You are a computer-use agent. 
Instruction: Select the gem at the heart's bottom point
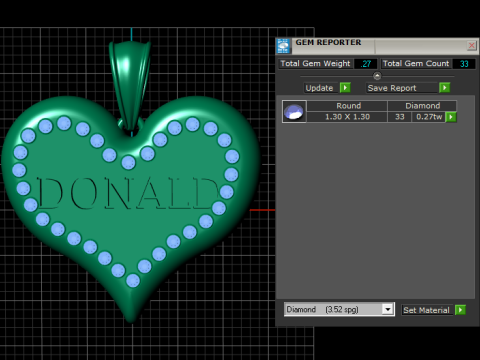[133, 280]
